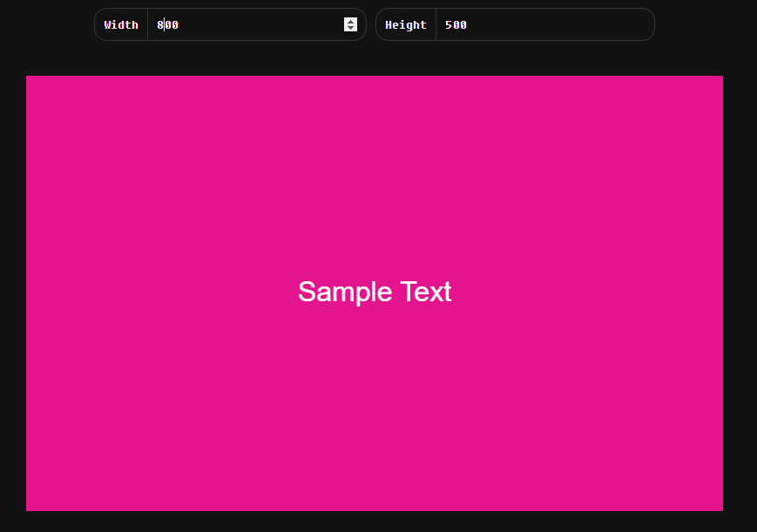Screen dimensions: 757x532
Task: Place cursor after 800 in Width field
Action: (x=179, y=24)
